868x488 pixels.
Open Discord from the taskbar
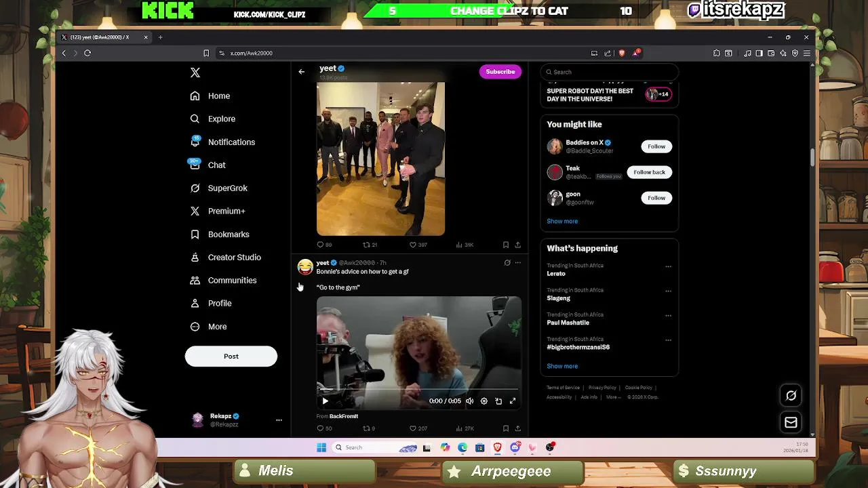tap(515, 447)
